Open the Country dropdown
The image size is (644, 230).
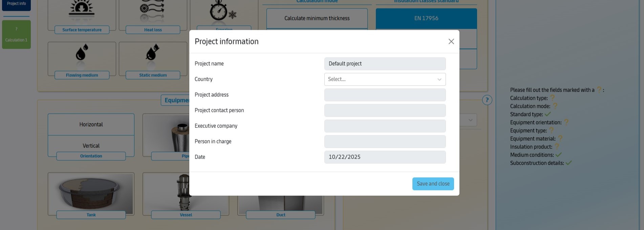tap(385, 79)
